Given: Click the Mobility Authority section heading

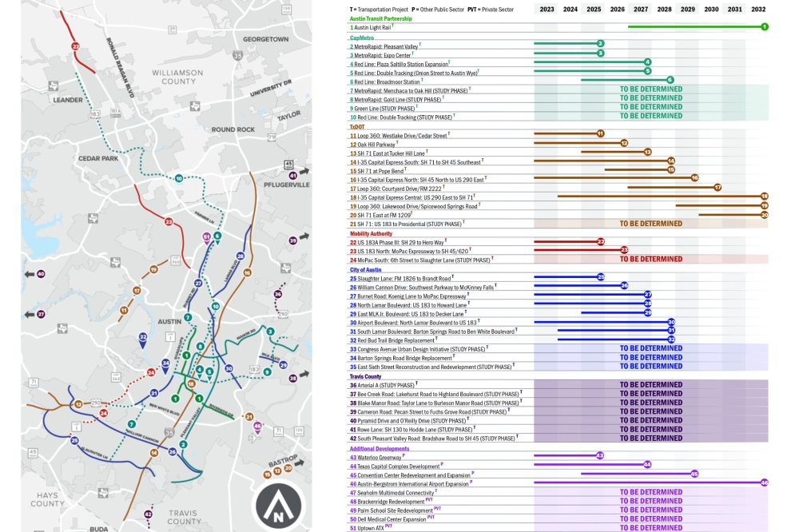Looking at the screenshot, I should (x=371, y=234).
